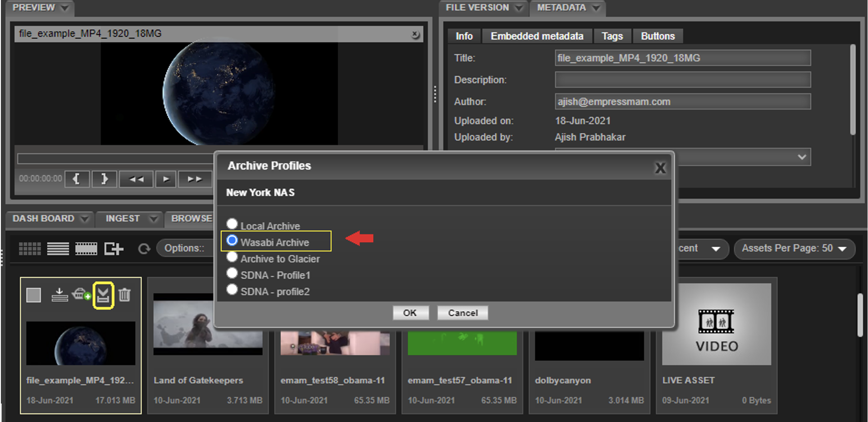The width and height of the screenshot is (868, 422).
Task: Choose SDNA - profile2 radio button
Action: pos(232,289)
